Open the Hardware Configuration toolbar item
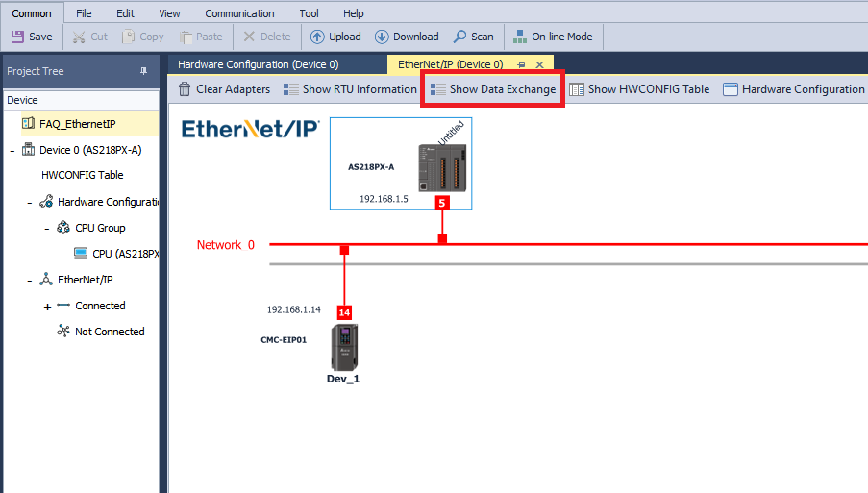Viewport: 868px width, 493px height. [x=794, y=89]
